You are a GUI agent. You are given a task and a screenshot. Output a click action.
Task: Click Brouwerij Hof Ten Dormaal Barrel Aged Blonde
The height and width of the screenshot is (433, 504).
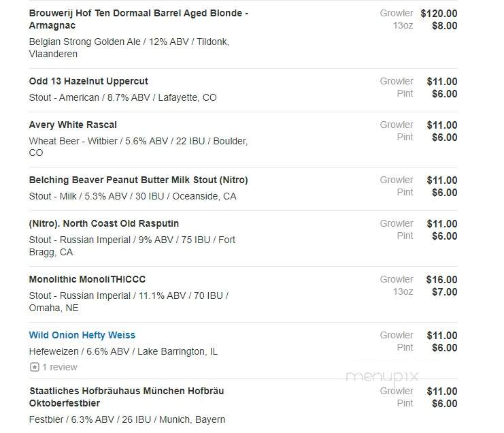pyautogui.click(x=139, y=19)
